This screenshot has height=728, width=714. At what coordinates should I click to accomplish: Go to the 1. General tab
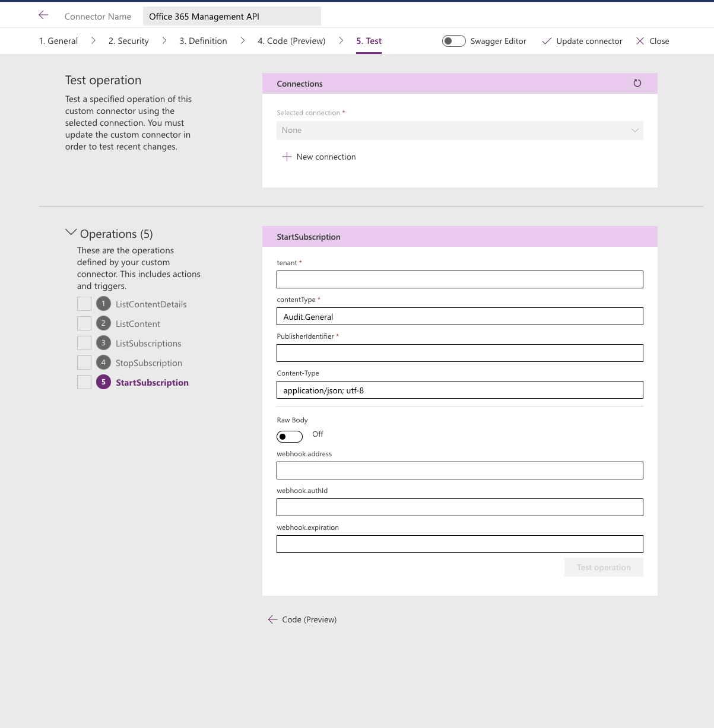[58, 40]
